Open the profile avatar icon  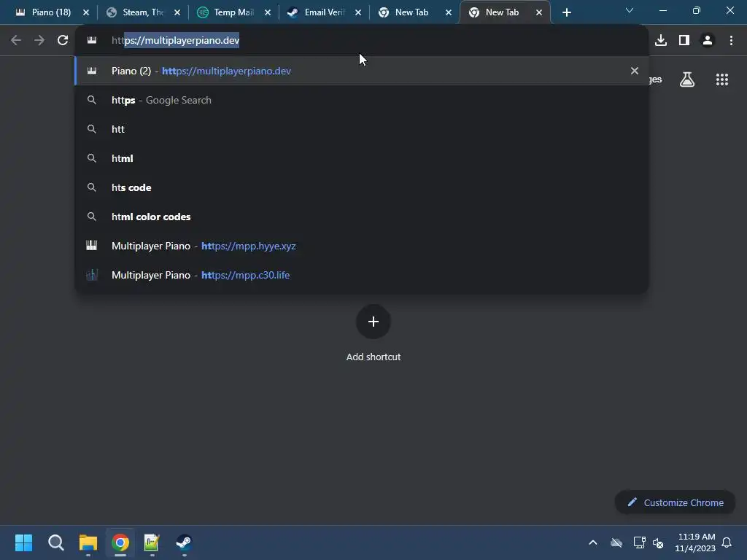pyautogui.click(x=708, y=41)
